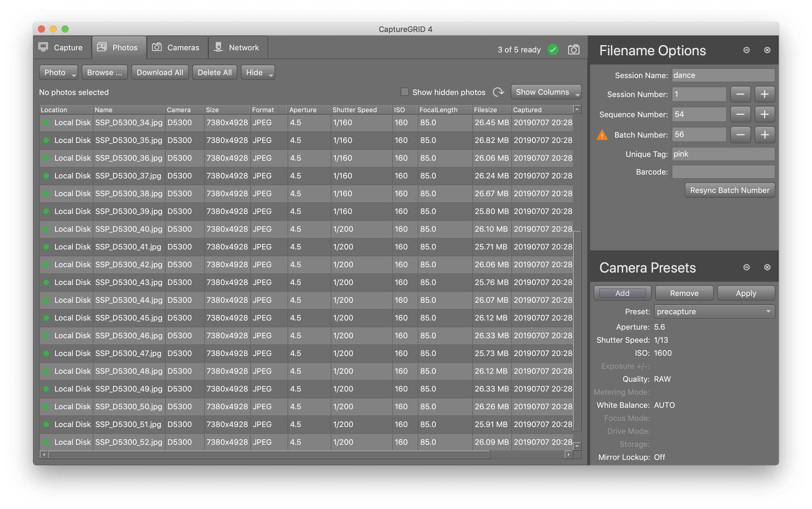Click the Cameras tab icon
This screenshot has width=812, height=509.
(155, 48)
